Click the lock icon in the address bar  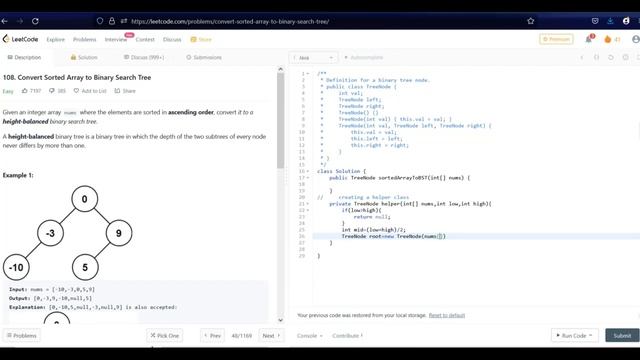point(111,21)
